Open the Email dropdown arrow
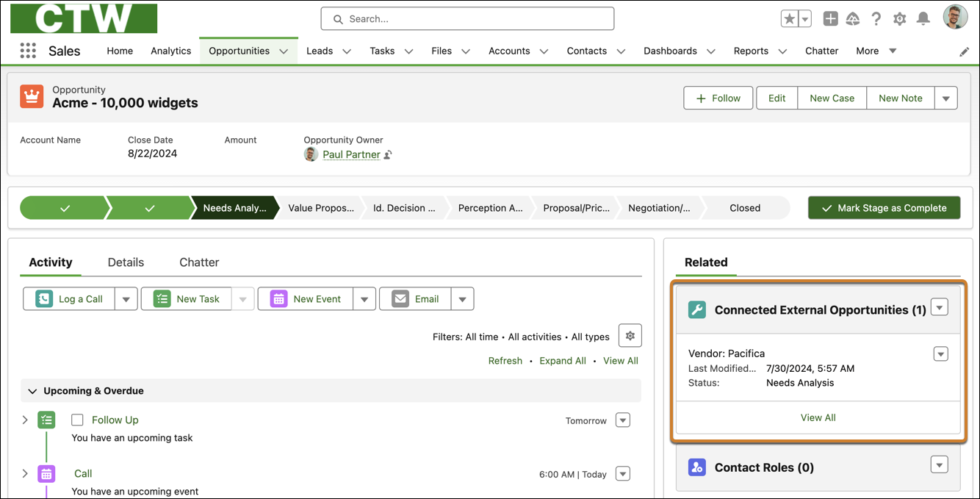980x499 pixels. coord(462,299)
